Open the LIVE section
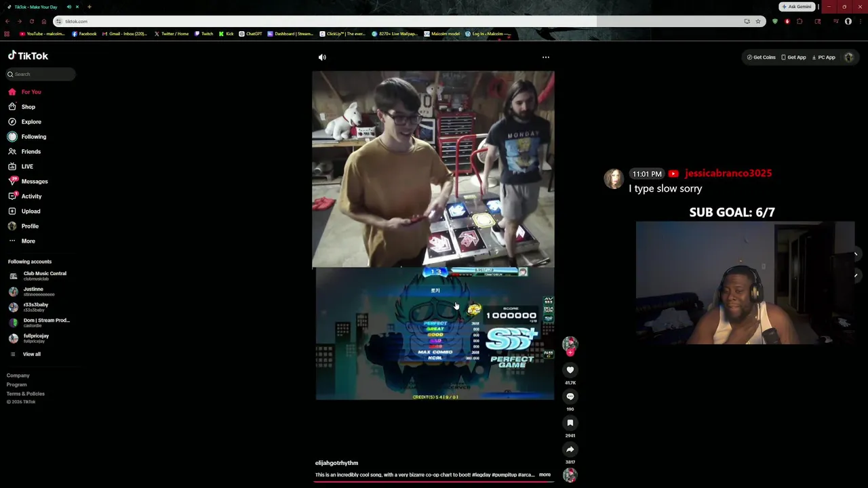 [x=20, y=166]
